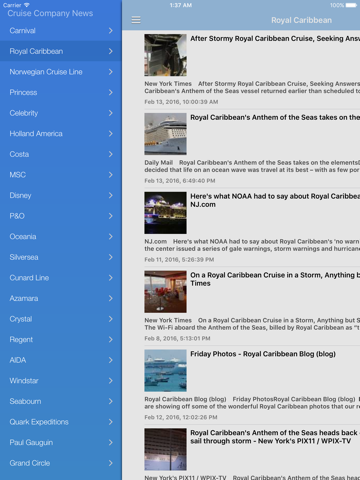Open Cunard Line news list
This screenshot has width=360, height=480.
tap(61, 278)
